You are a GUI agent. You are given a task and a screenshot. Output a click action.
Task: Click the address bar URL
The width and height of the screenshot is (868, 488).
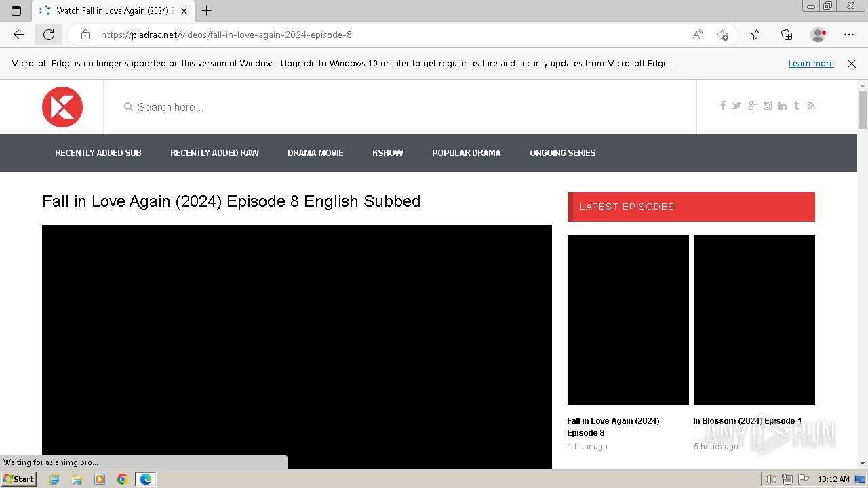click(226, 35)
